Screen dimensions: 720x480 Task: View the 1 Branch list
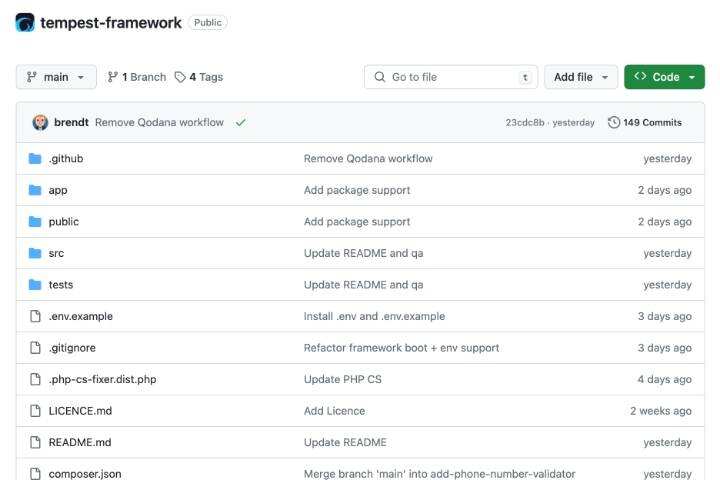(x=136, y=77)
